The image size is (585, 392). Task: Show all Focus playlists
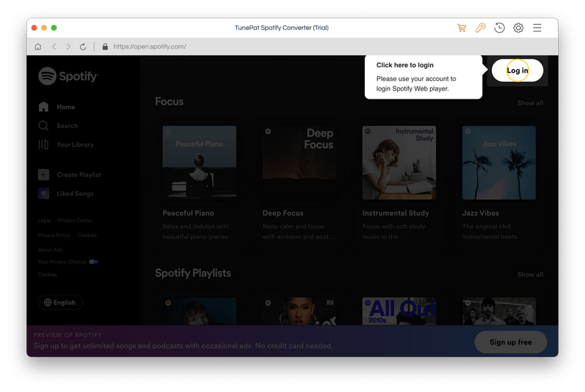529,103
